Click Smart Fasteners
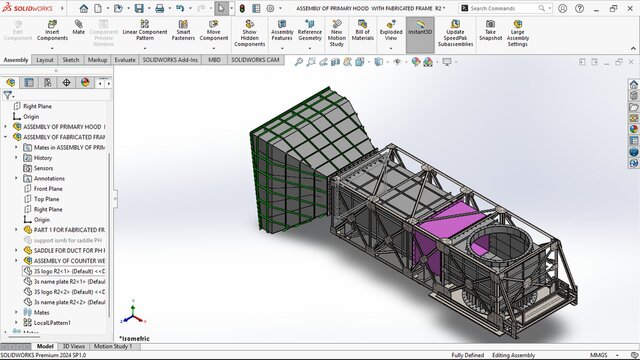640x360 pixels. pyautogui.click(x=183, y=31)
